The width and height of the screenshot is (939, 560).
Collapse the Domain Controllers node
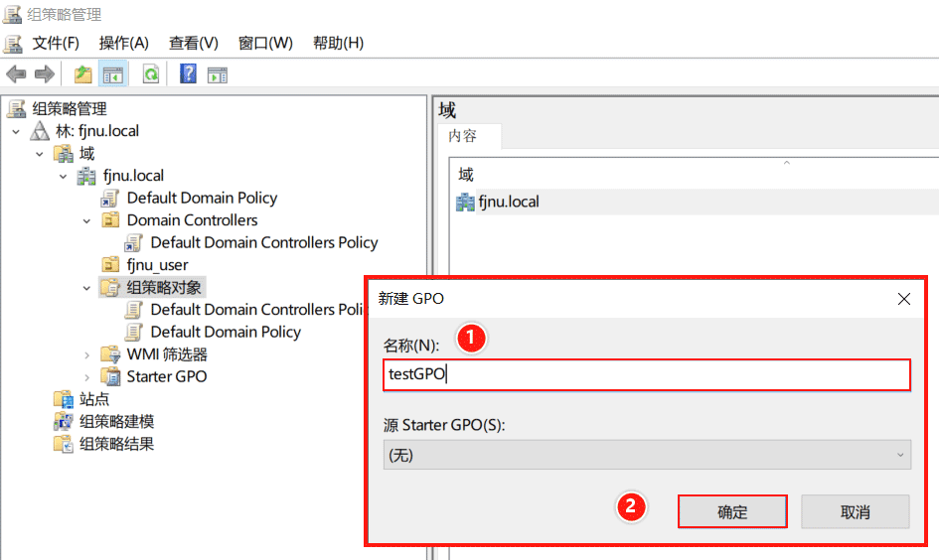(86, 220)
